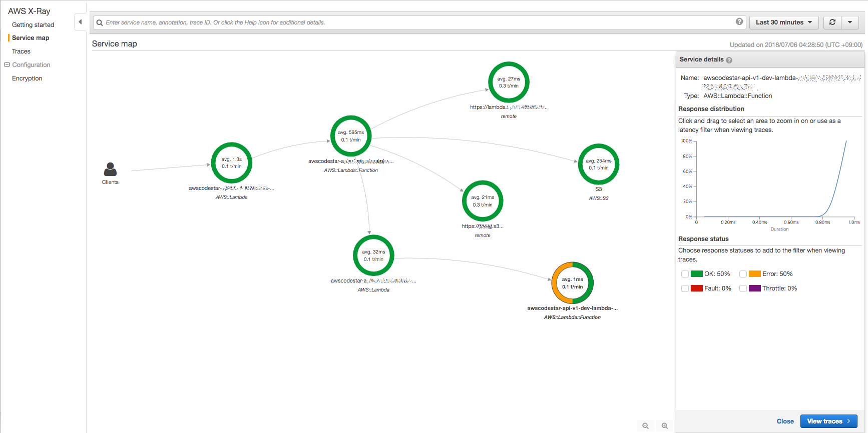Click the zoom in magnifier icon
Viewport: 868px width, 433px height.
[x=664, y=425]
